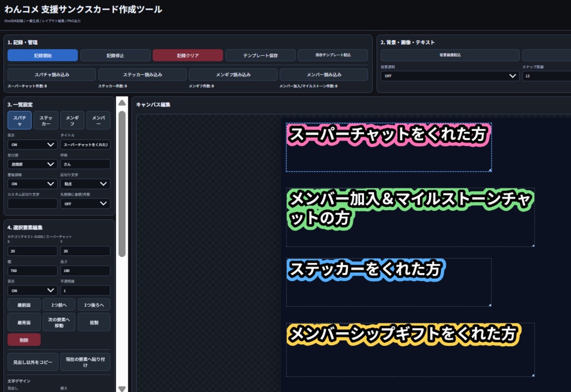The image size is (571, 392).
Task: Click the ステッカー件数: 0 counter text
Action: [x=113, y=86]
